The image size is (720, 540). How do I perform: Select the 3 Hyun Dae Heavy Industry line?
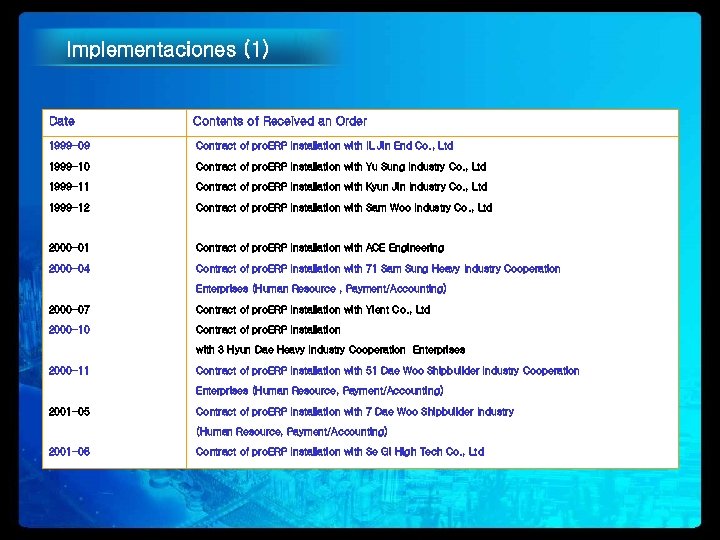pos(330,350)
